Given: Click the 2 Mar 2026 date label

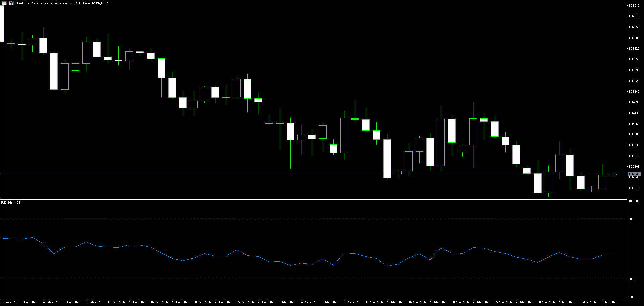Looking at the screenshot, I should [287, 302].
